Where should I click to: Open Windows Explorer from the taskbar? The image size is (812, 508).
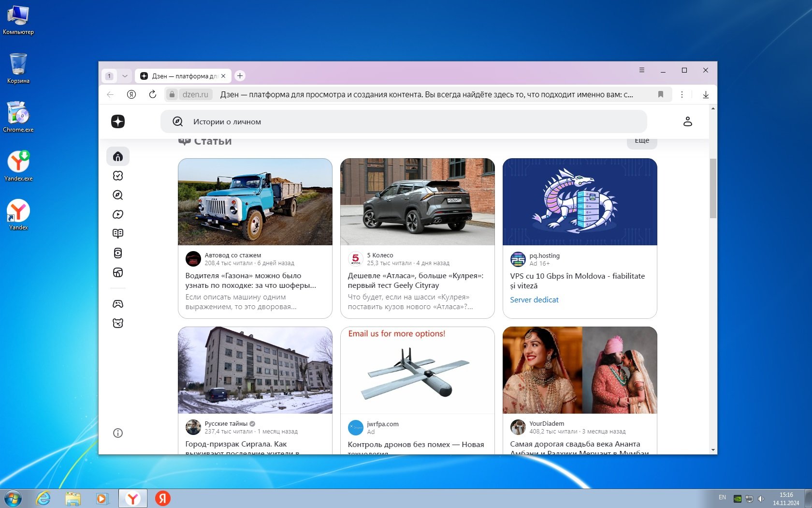click(x=73, y=498)
